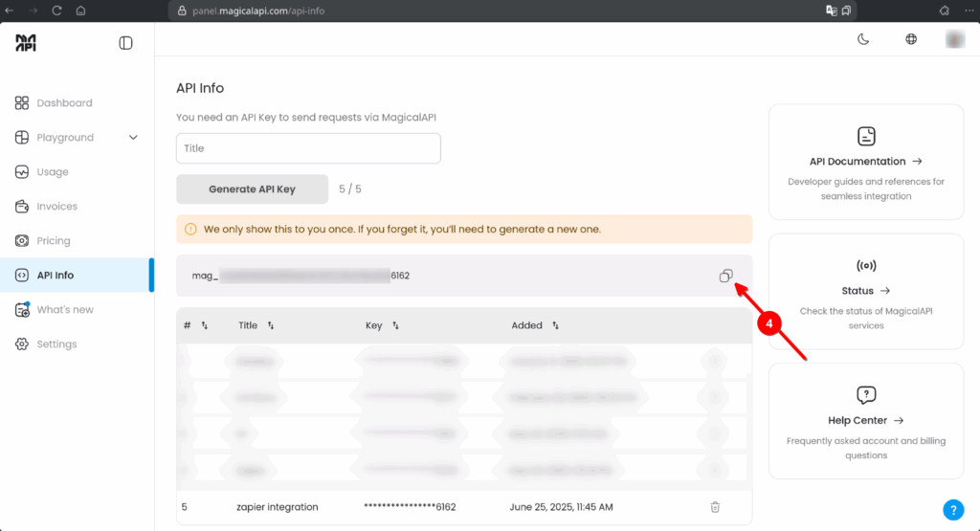
Task: Click the 'zapier integration' title cell
Action: tap(277, 507)
